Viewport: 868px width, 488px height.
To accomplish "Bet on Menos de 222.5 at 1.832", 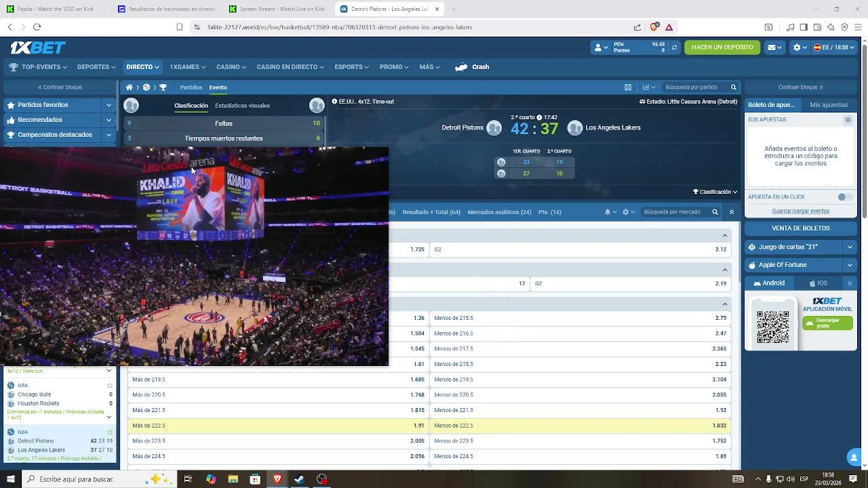I will click(580, 426).
